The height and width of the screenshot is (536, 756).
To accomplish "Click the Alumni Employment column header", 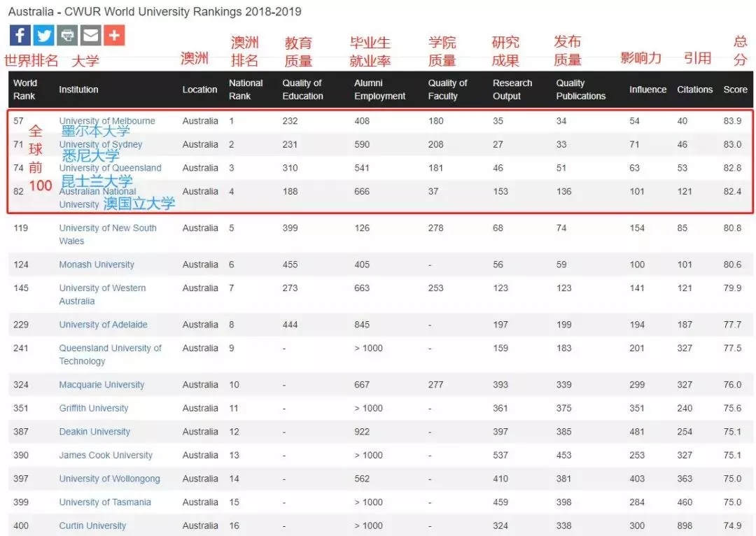I will pos(379,90).
